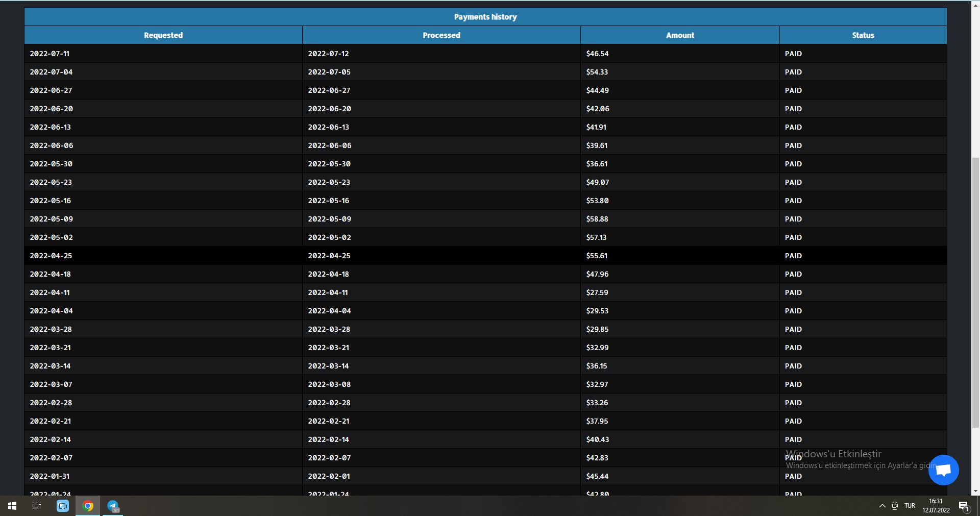Screen dimensions: 980x516
Task: Open the Windows Start menu
Action: pos(12,506)
